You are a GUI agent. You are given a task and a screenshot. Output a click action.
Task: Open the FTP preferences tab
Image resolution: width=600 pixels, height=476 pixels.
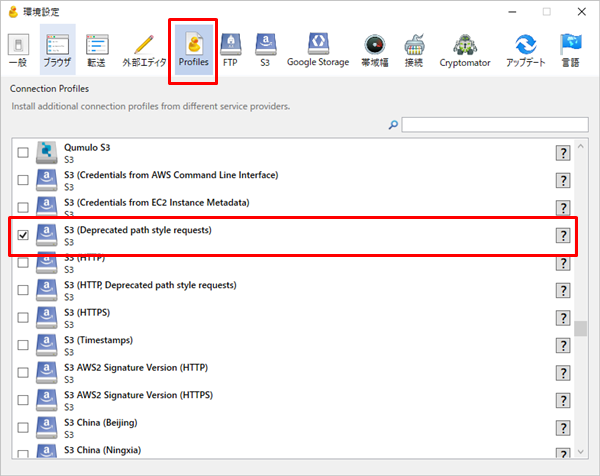(x=230, y=49)
